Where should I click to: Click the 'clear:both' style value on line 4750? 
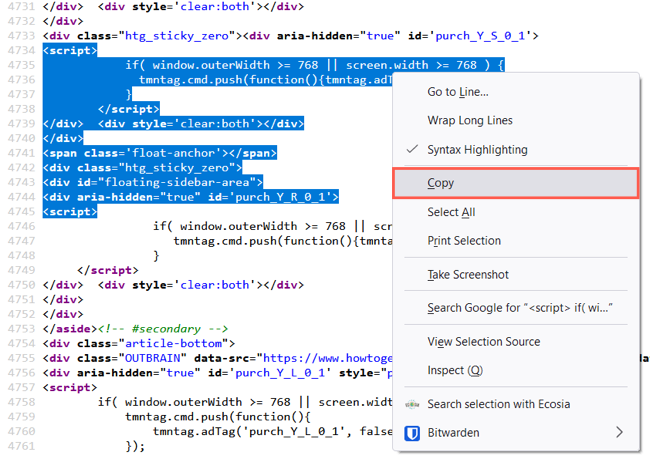[215, 285]
